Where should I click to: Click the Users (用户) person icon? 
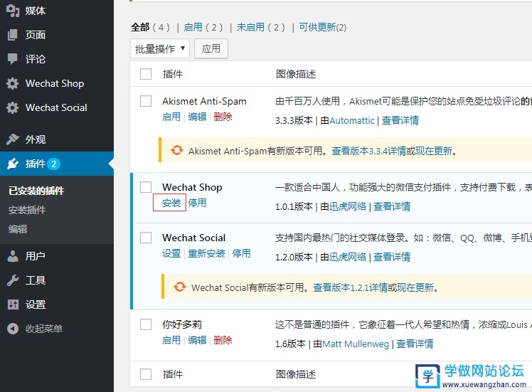(12, 256)
